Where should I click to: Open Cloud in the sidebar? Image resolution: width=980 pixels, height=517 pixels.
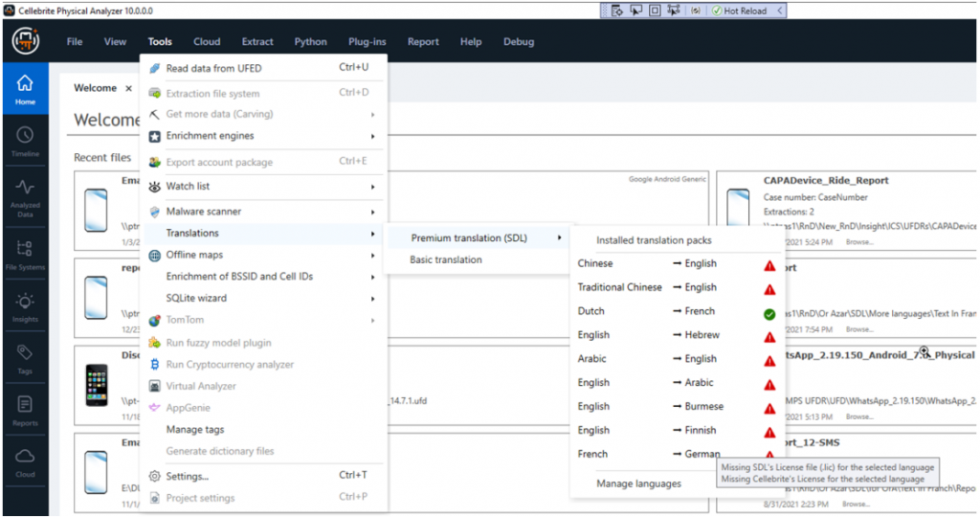click(x=25, y=462)
